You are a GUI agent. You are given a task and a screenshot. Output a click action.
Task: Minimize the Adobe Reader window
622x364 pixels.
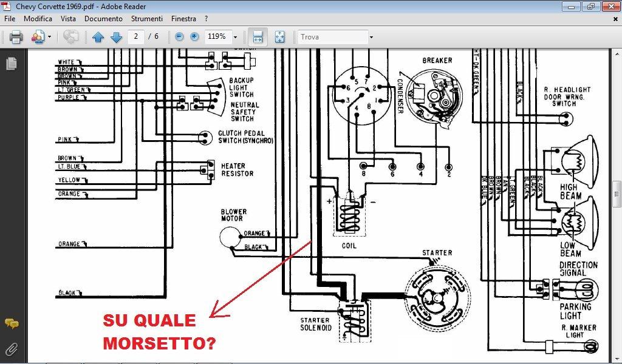pyautogui.click(x=571, y=6)
